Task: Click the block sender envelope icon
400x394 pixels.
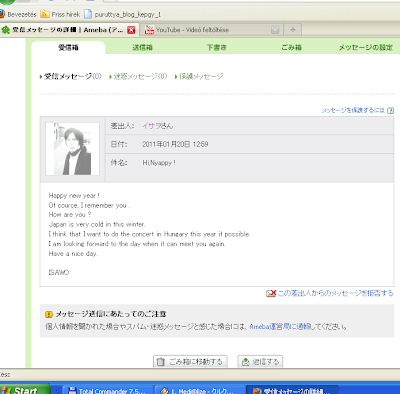Action: [271, 293]
